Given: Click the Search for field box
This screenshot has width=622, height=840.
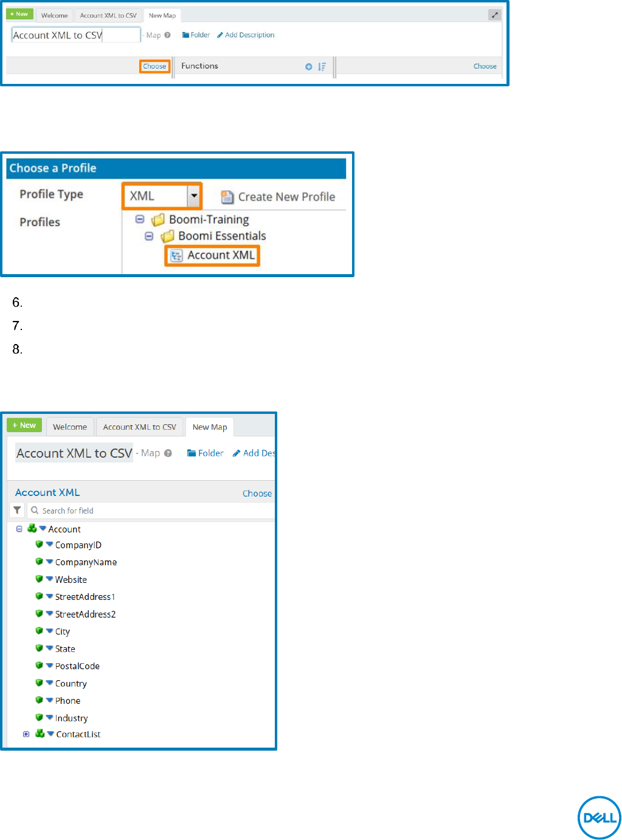Looking at the screenshot, I should [x=152, y=511].
